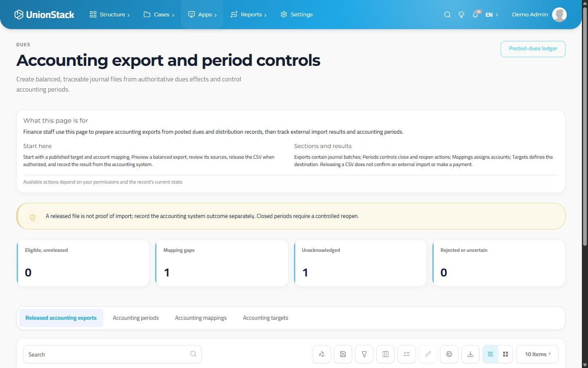Click the Unacknowledged card

pos(360,263)
